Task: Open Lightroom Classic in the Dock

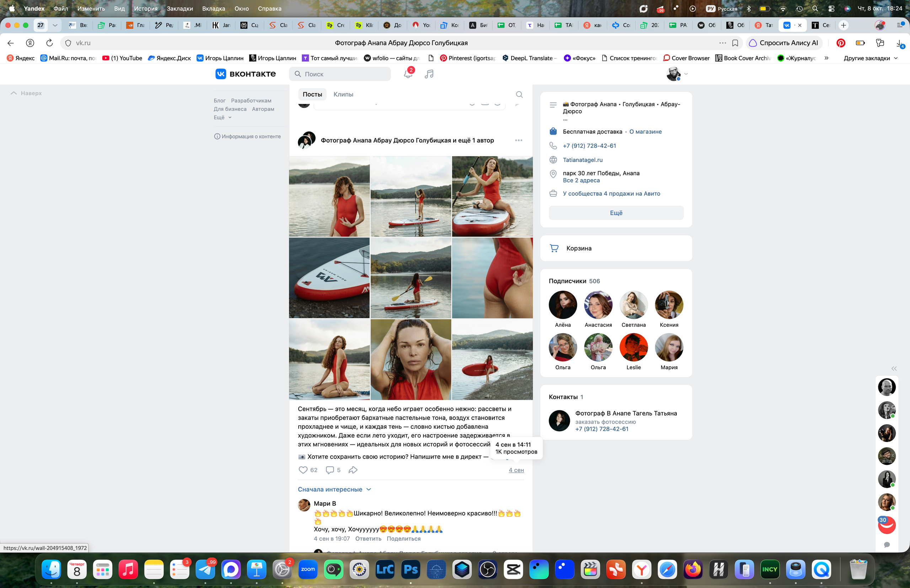Action: click(385, 570)
